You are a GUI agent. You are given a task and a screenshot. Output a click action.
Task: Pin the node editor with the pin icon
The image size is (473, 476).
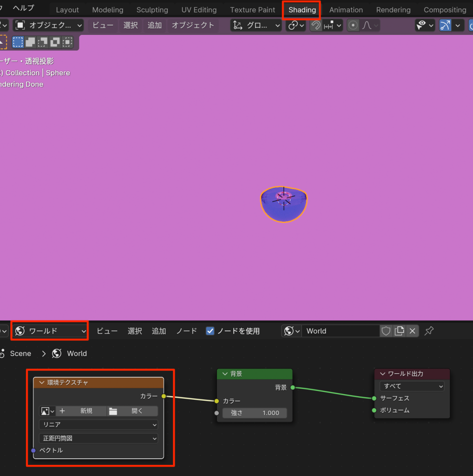pyautogui.click(x=429, y=331)
